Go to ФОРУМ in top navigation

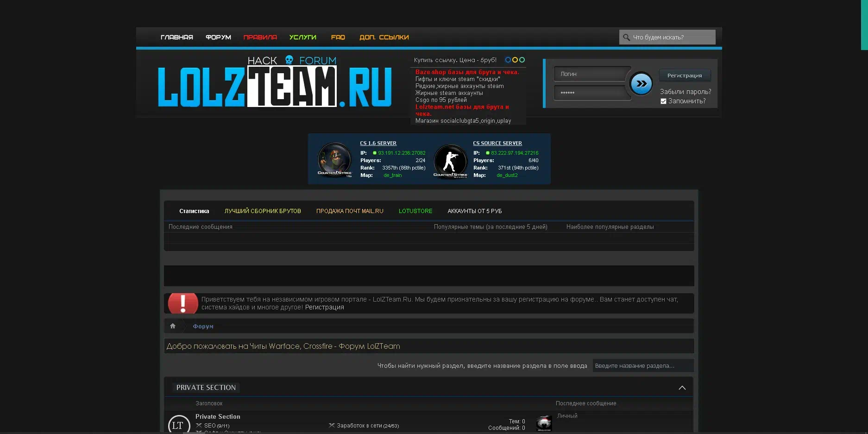point(218,37)
